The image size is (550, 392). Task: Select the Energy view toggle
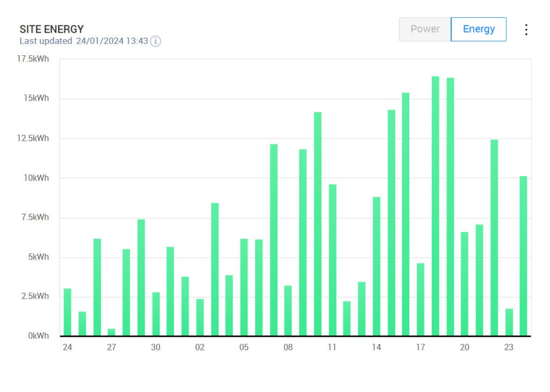point(479,29)
